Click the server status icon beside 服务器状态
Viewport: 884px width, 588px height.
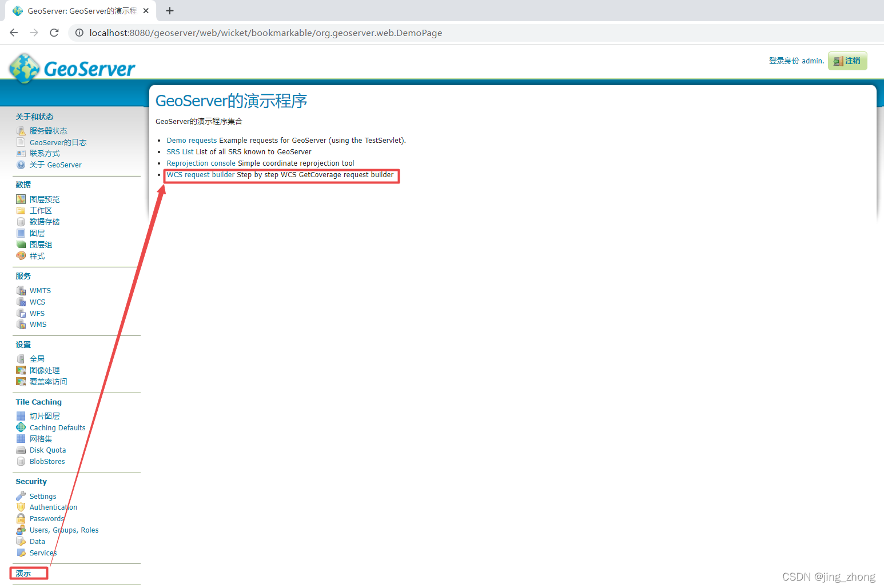click(21, 131)
